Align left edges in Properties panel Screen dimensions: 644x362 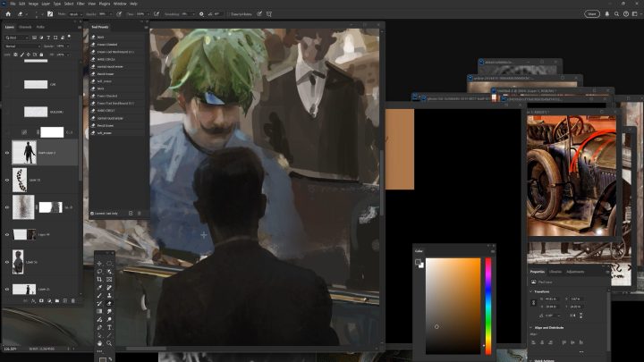tap(533, 342)
